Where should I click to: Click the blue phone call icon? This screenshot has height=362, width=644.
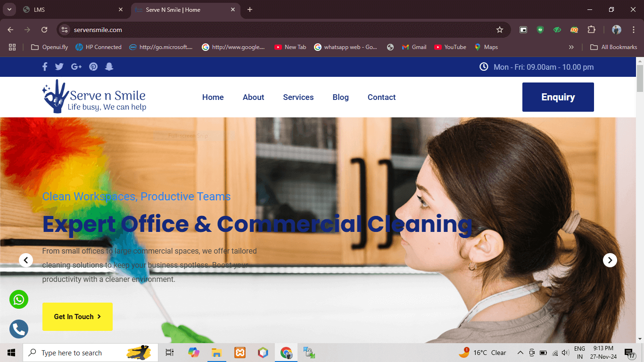point(19,329)
